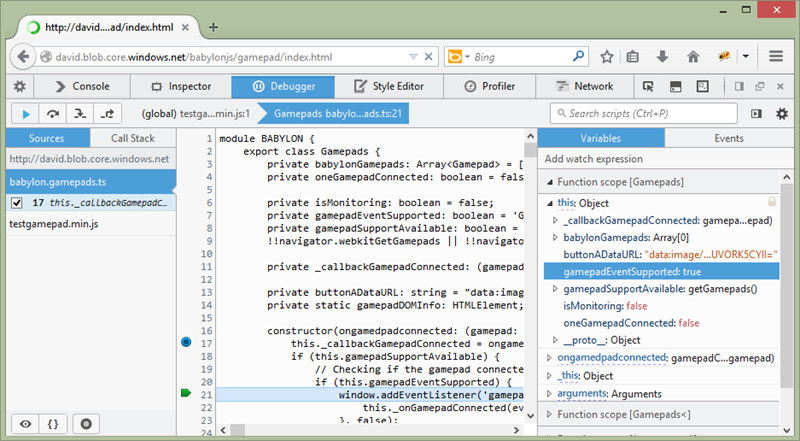The height and width of the screenshot is (441, 800).
Task: Click the lock icon next to this: Object
Action: point(772,202)
